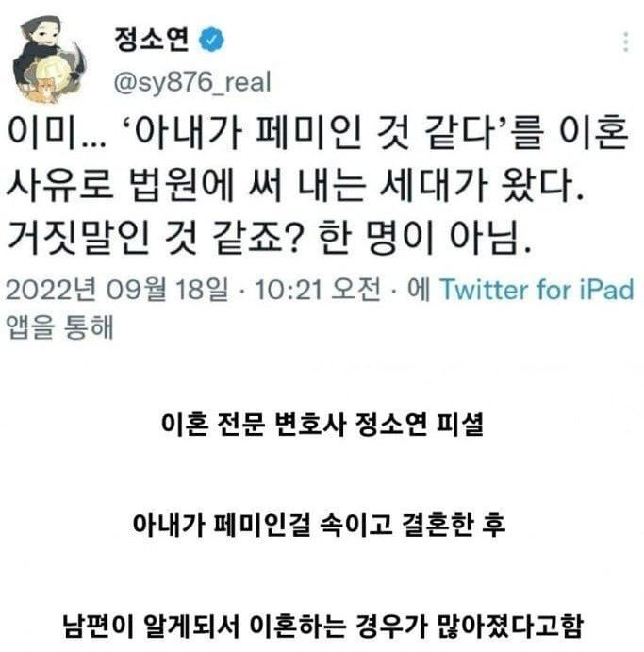
Task: Click the 10:21 오전 time stamp
Action: [x=318, y=289]
